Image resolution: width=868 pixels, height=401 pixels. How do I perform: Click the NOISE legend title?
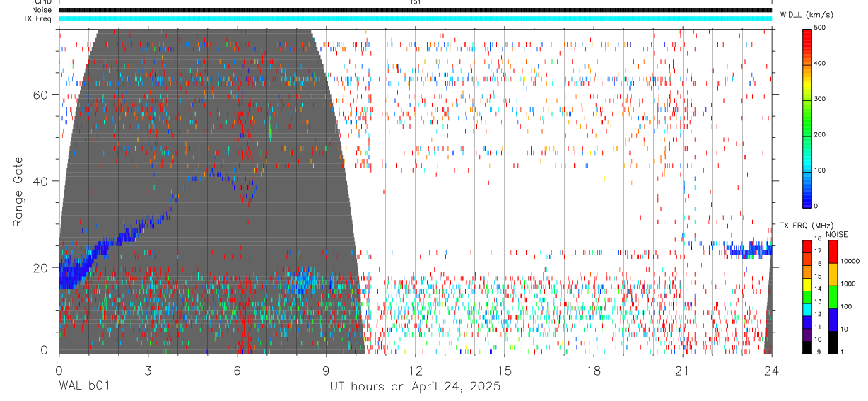point(836,234)
